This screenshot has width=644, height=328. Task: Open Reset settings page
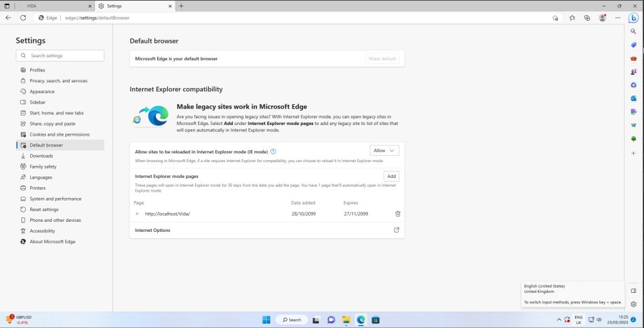[60, 209]
